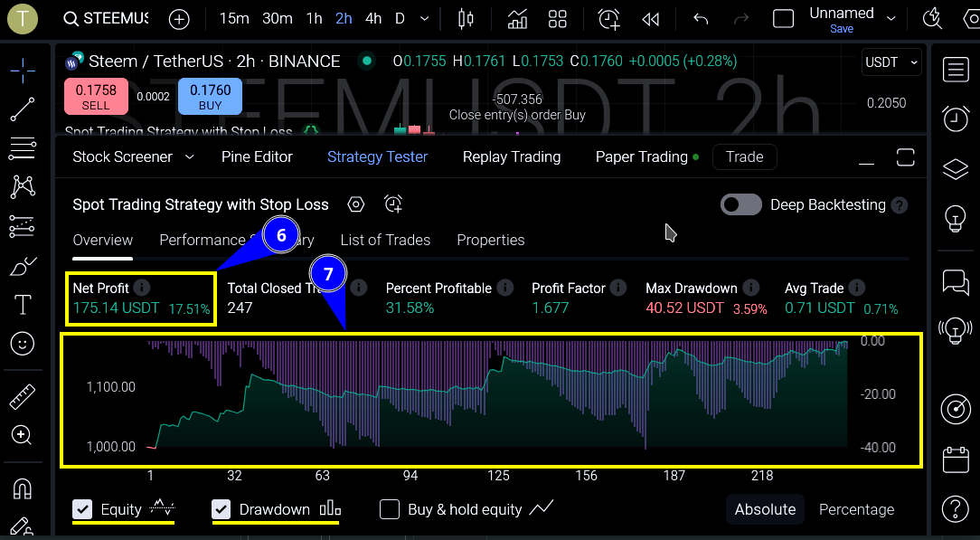Open the layout setup square icon
Screen dimensions: 980x540
(x=783, y=19)
